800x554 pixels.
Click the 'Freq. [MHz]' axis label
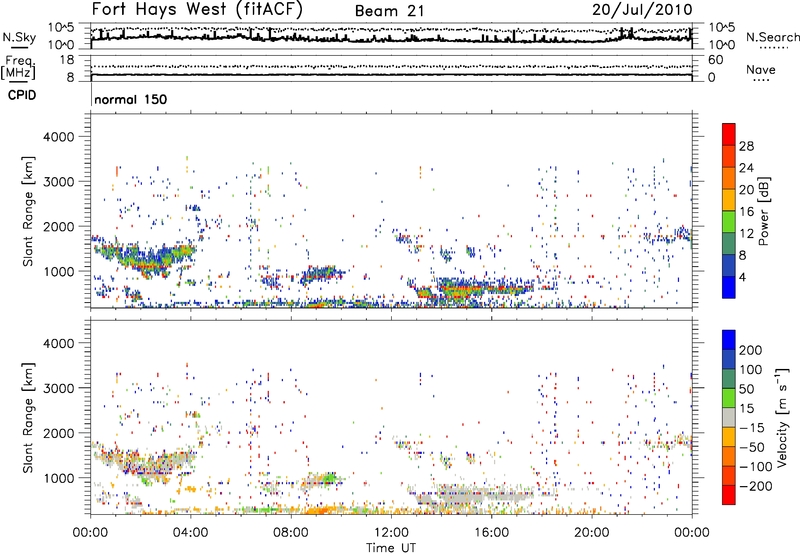click(18, 68)
